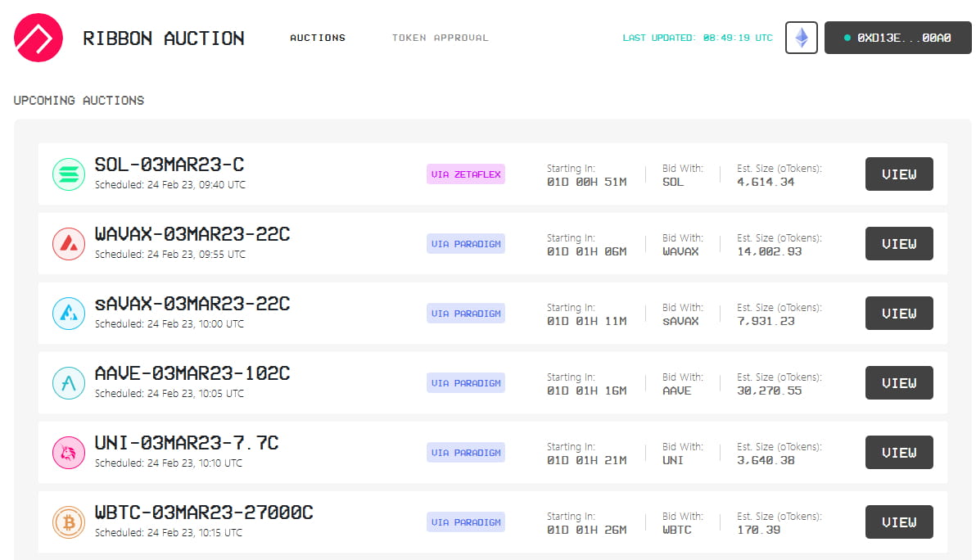Click starting countdown 01D 01H 21M
The height and width of the screenshot is (560, 976).
pos(587,461)
